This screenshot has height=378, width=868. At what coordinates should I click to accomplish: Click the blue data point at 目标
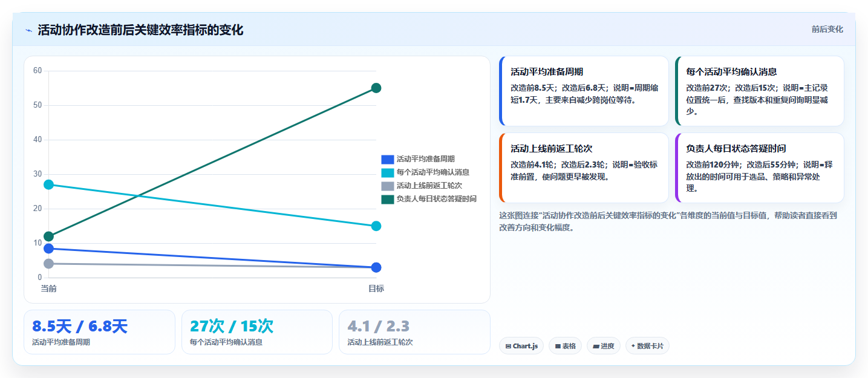(x=376, y=267)
